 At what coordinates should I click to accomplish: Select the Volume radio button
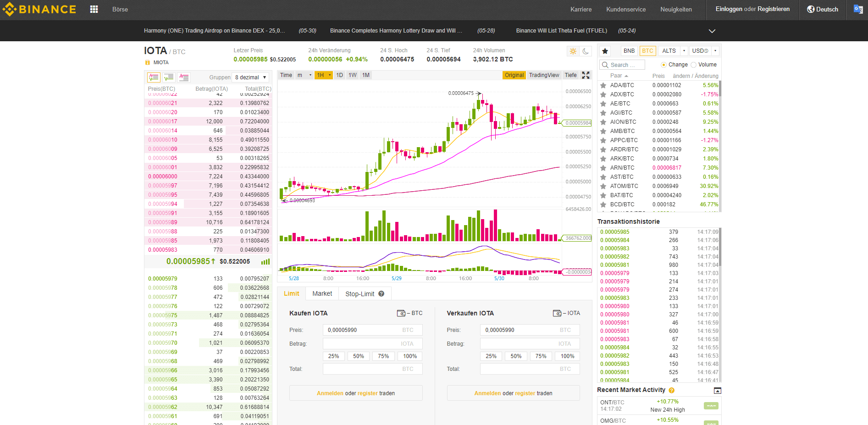pyautogui.click(x=693, y=65)
